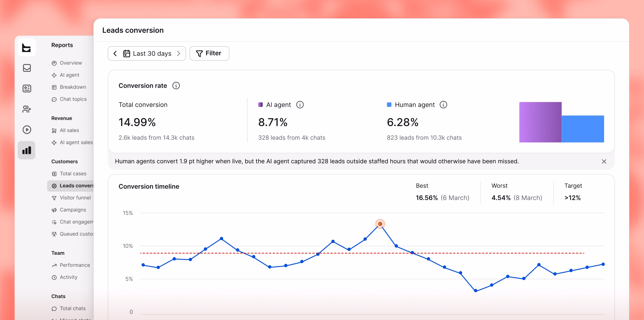
Task: Open the inbox icon in left rail
Action: pyautogui.click(x=27, y=68)
